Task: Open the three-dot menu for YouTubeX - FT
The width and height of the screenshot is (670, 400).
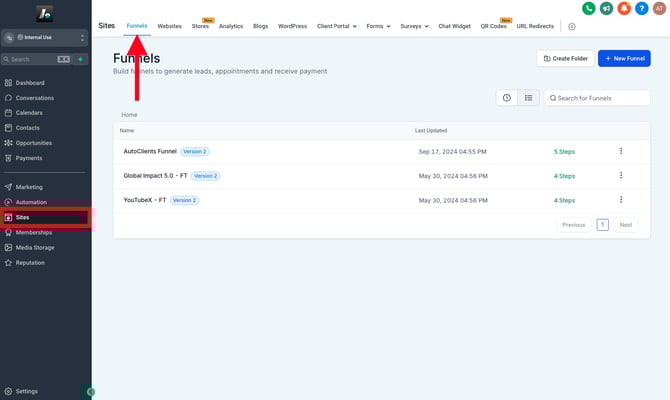Action: [x=621, y=200]
